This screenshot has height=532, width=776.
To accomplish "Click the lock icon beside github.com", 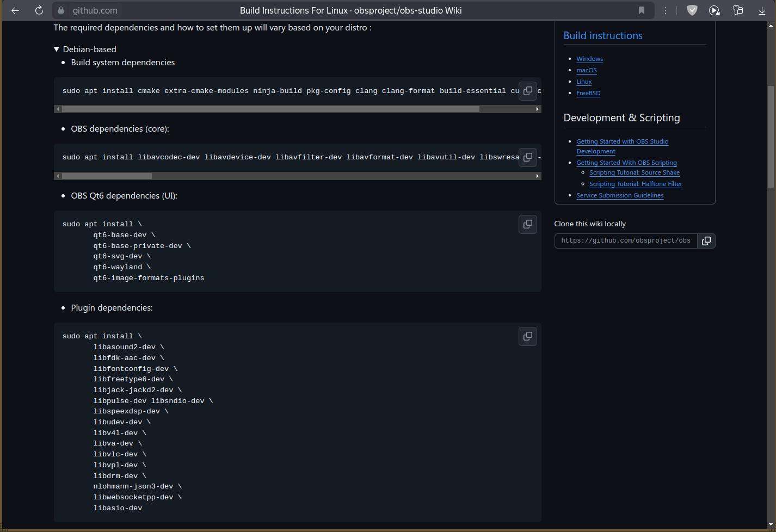I will [x=61, y=10].
